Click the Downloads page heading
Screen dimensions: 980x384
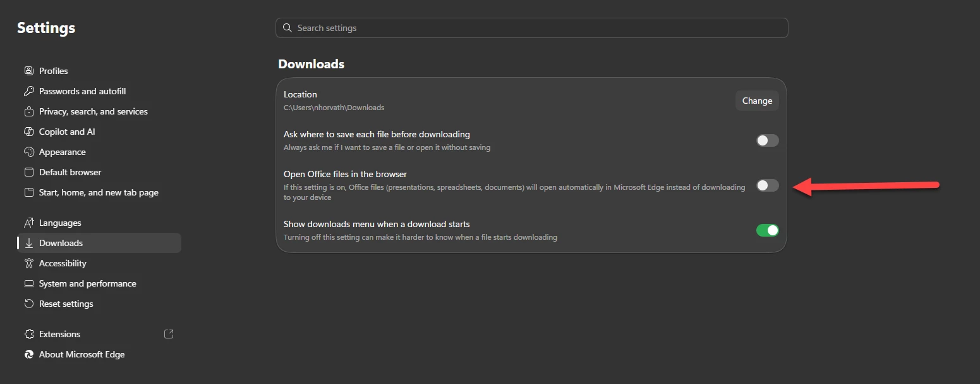[x=312, y=64]
